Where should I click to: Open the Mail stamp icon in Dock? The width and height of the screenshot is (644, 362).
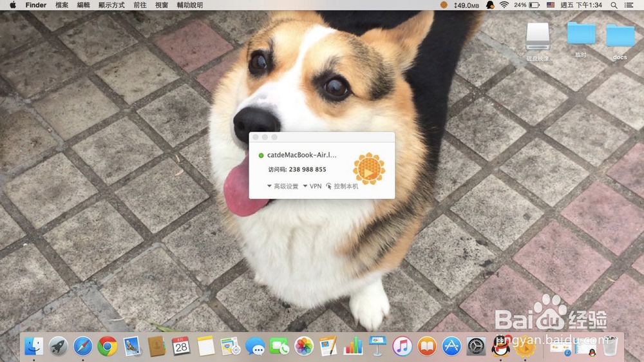pyautogui.click(x=132, y=346)
